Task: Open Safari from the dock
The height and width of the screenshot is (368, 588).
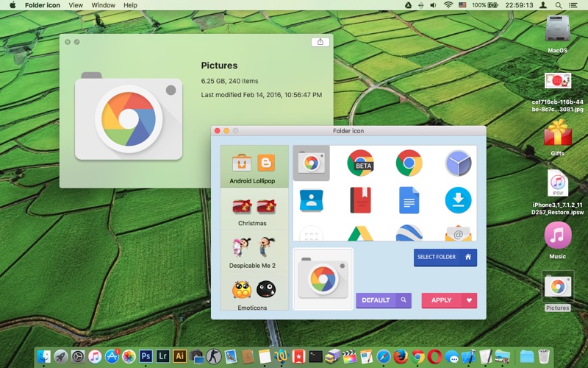Action: [383, 356]
